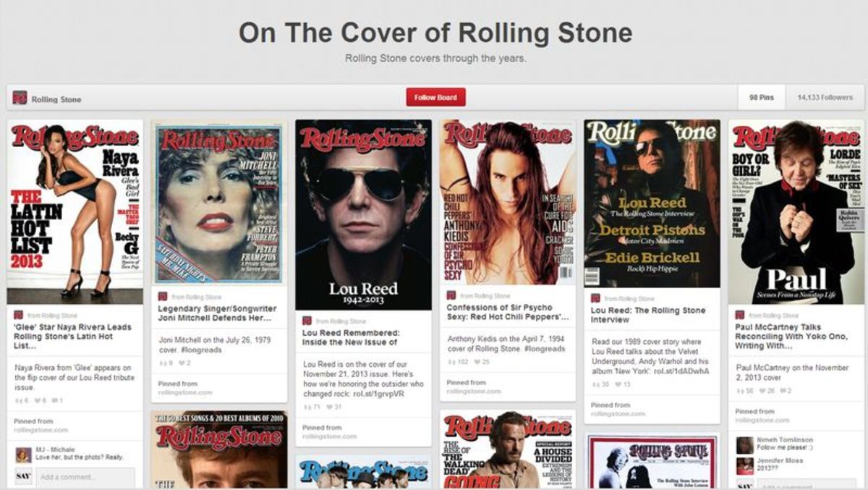Image resolution: width=868 pixels, height=490 pixels.
Task: Open "Legendary Singer/Songwriter Joni Mitchell Defends Her" title
Action: point(217,313)
